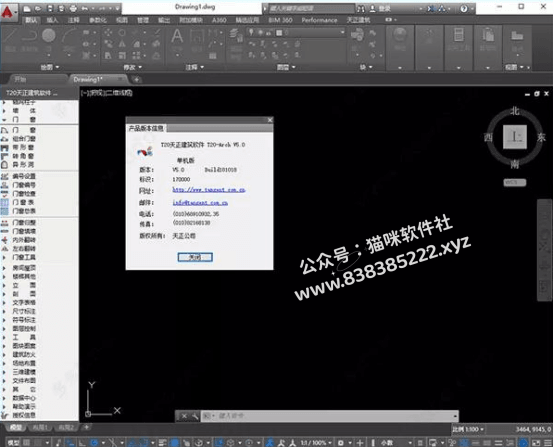Switch to the 视图 ribbon tab
The width and height of the screenshot is (554, 447).
click(122, 20)
